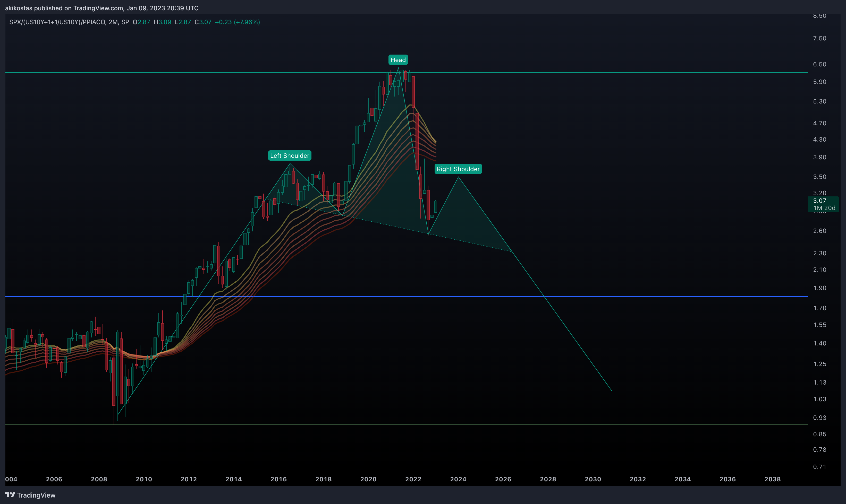Click the 2018 label on time axis
The height and width of the screenshot is (504, 846).
point(324,479)
